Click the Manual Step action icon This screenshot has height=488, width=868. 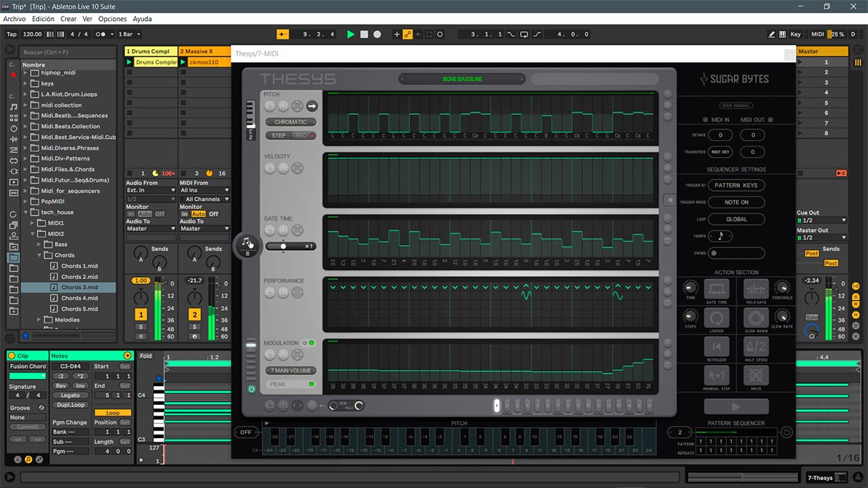click(717, 377)
